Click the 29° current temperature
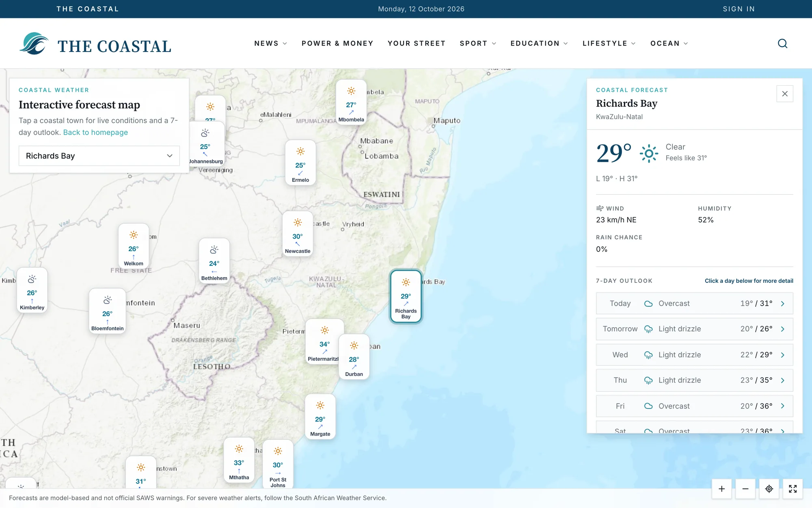 (614, 153)
